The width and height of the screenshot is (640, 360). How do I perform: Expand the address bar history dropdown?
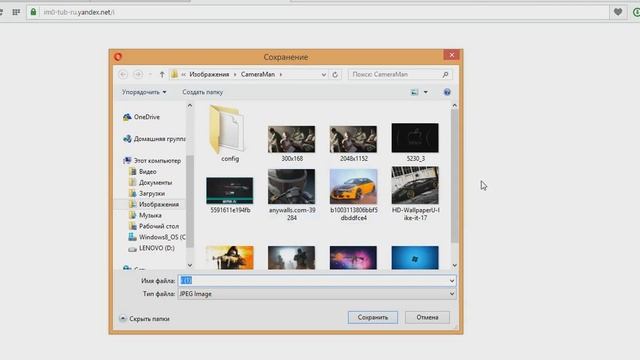click(x=324, y=75)
